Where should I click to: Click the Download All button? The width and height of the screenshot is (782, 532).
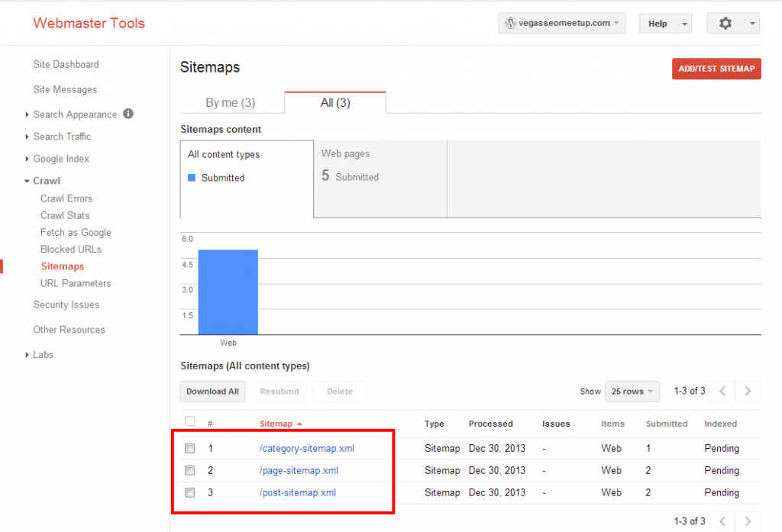(212, 392)
